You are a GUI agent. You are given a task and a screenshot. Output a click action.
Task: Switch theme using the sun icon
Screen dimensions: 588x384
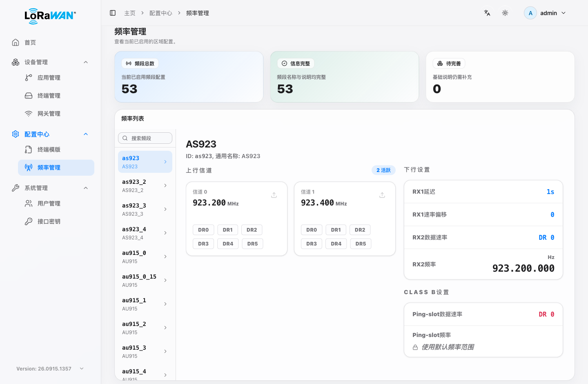[x=505, y=13]
